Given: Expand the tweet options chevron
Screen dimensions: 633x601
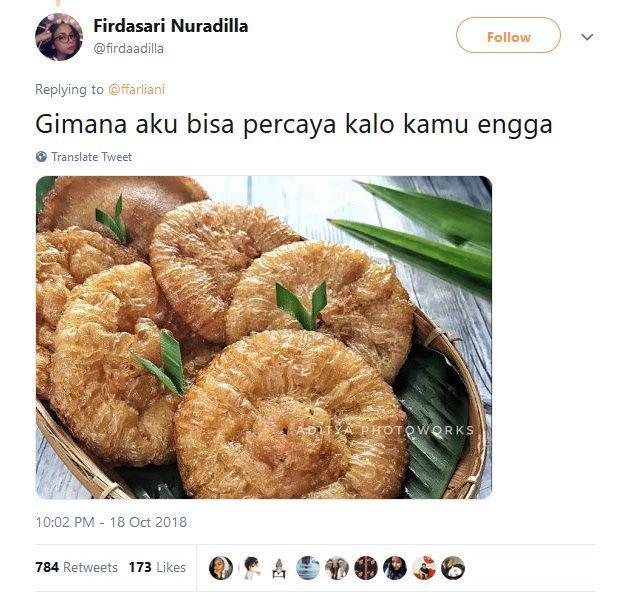Looking at the screenshot, I should click(x=587, y=37).
